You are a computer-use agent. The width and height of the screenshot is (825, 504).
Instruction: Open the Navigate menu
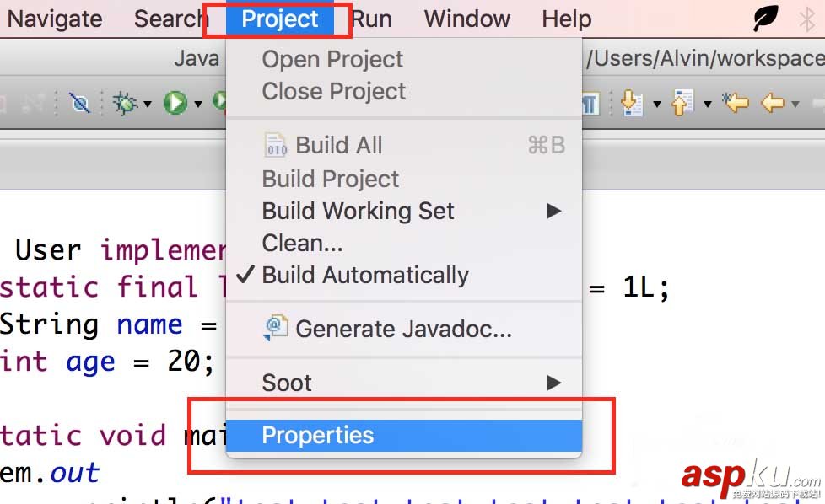(x=55, y=19)
